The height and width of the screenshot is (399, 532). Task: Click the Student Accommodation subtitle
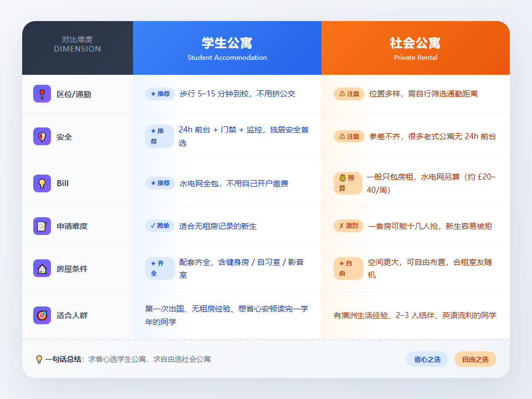(227, 57)
